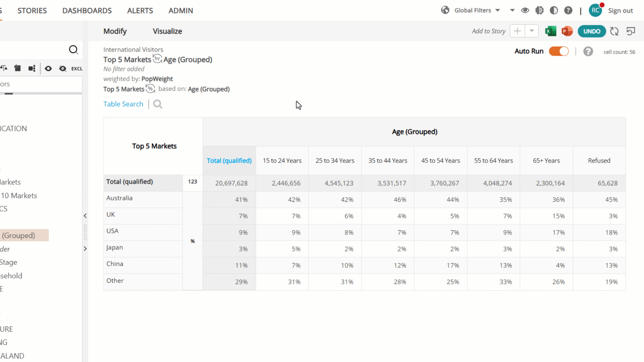Collapse the left sidebar panel arrow
The image size is (644, 362).
85,216
